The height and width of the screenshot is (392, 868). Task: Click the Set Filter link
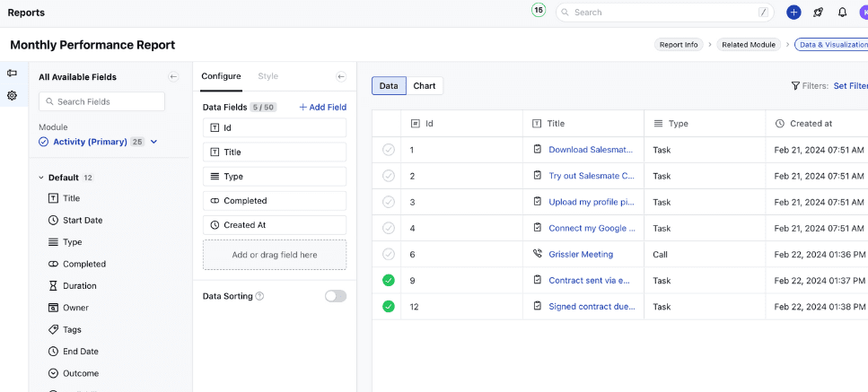tap(850, 86)
